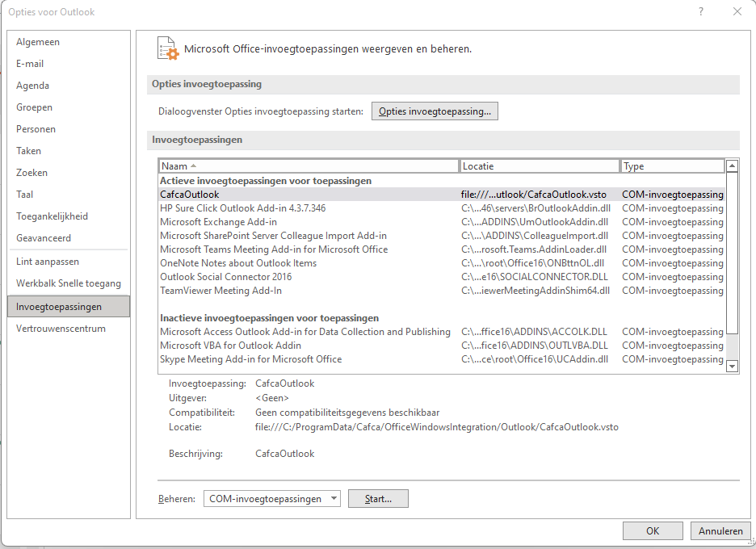The image size is (756, 549).
Task: Click location C:\...ADDINS\UmOutlookAddin.dll
Action: [535, 222]
